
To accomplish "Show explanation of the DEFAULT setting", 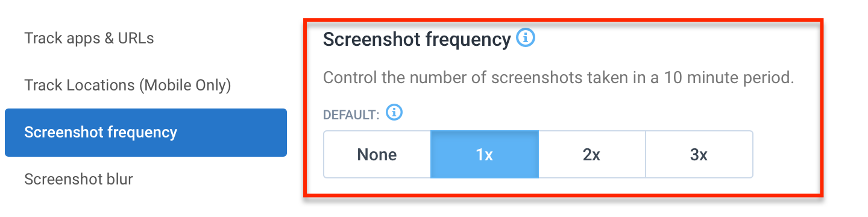I will point(394,112).
